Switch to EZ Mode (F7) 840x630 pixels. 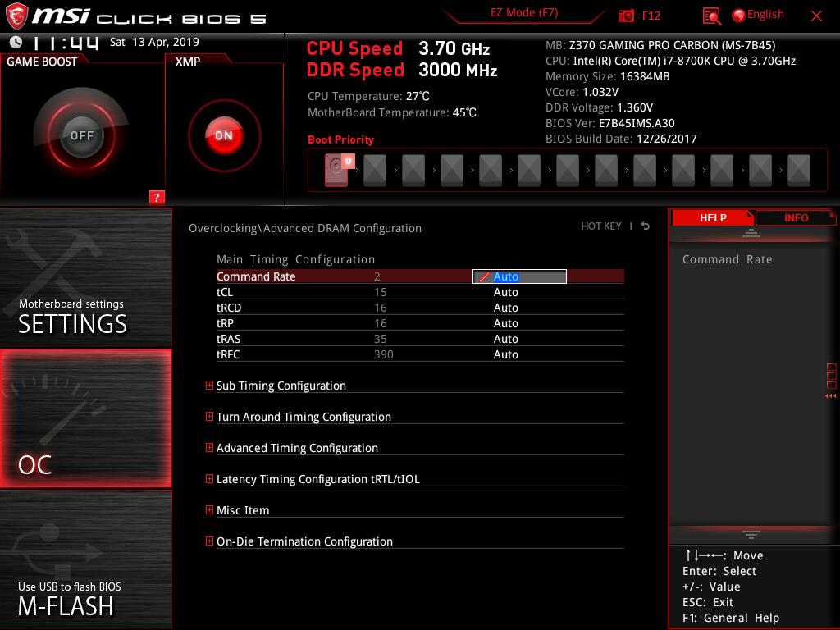[x=524, y=13]
